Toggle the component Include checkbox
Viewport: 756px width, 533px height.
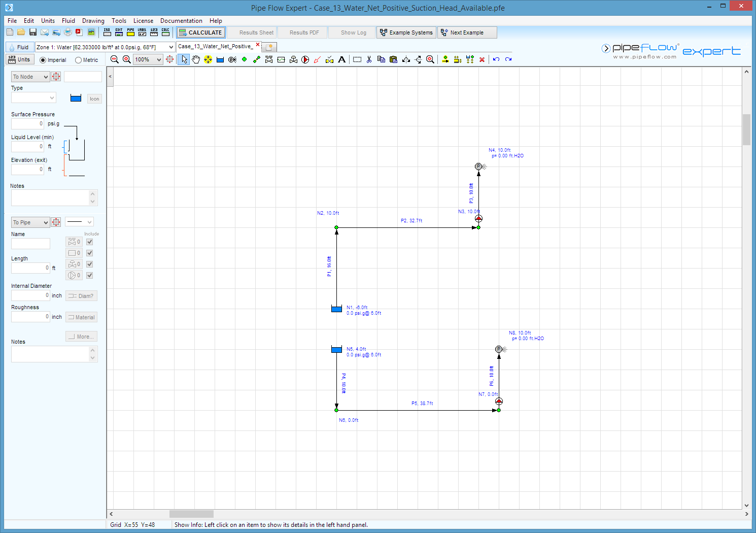coord(90,253)
